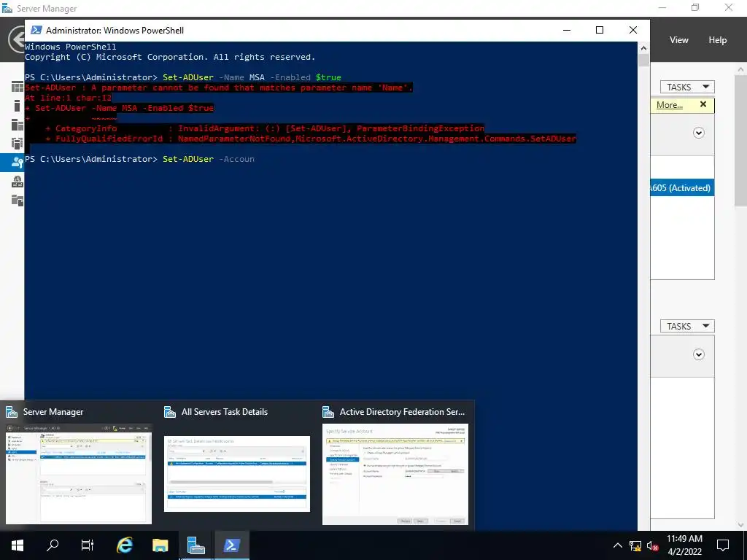Click PowerShell scrollbar up arrow
This screenshot has height=560, width=747.
(x=643, y=47)
